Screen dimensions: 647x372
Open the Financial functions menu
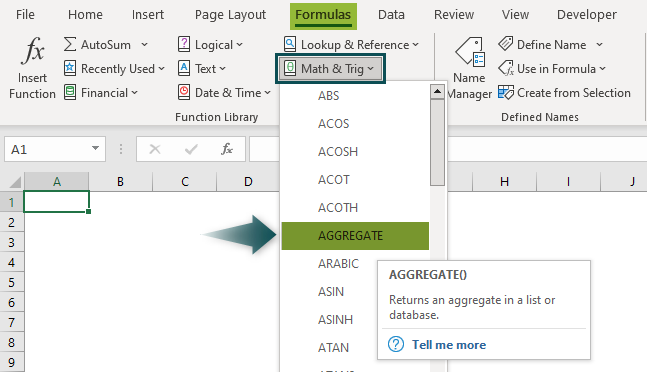101,92
